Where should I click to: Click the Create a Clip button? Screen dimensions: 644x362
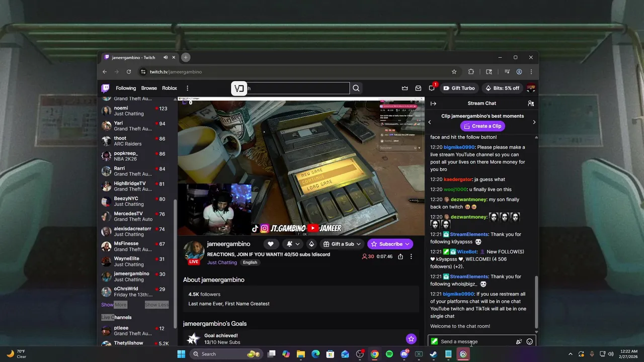[x=482, y=126]
